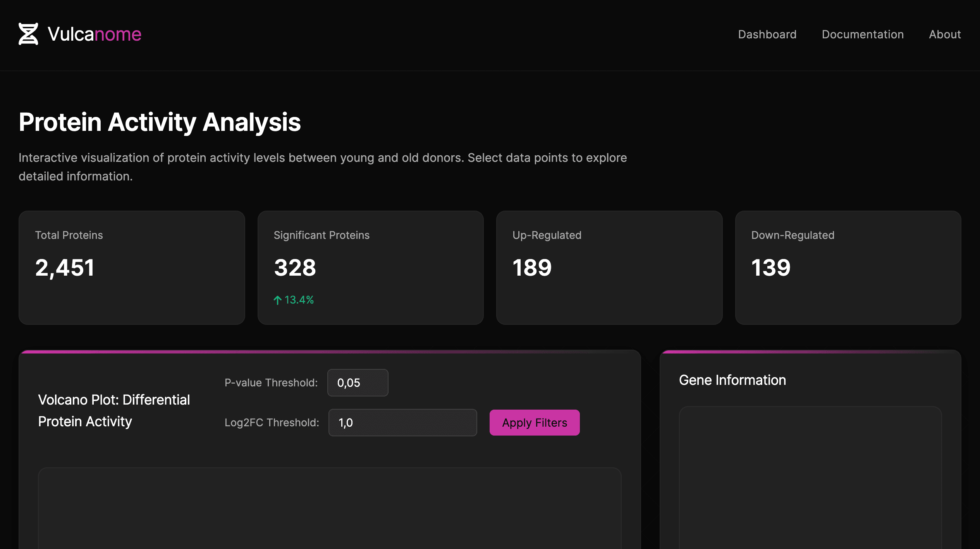Open the Documentation nav link
This screenshot has height=549, width=980.
coord(863,34)
